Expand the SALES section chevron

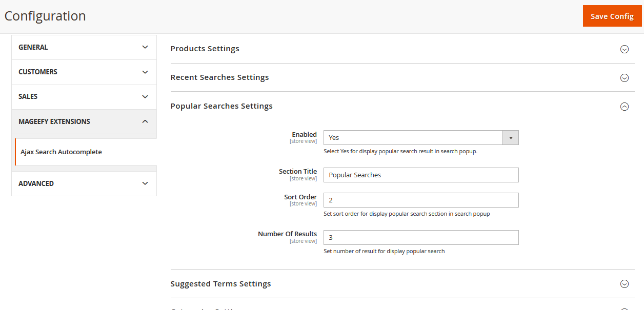pyautogui.click(x=145, y=97)
